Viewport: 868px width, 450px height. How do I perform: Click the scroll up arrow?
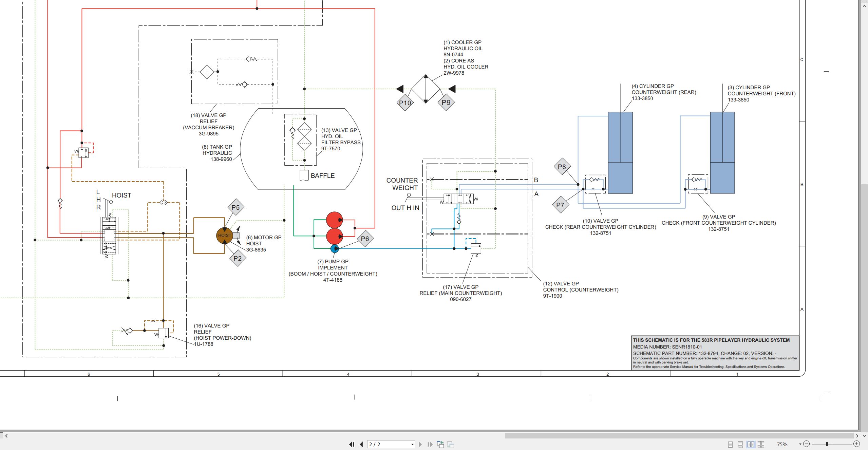(x=864, y=5)
